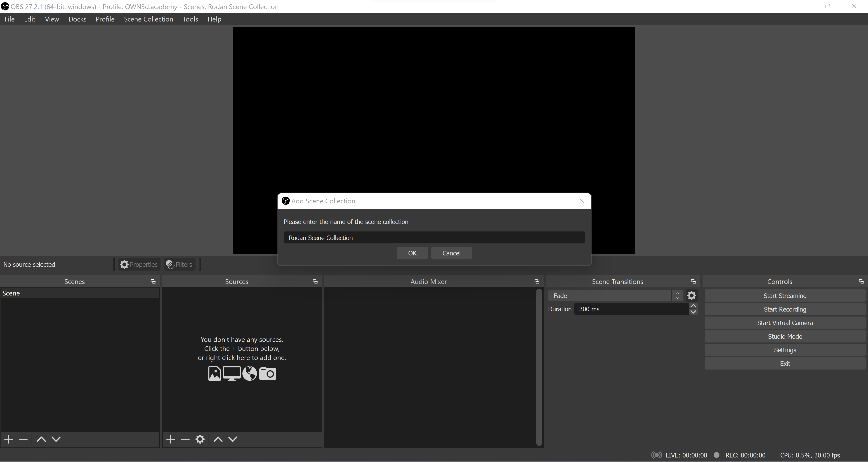Open the Tools menu

click(191, 19)
